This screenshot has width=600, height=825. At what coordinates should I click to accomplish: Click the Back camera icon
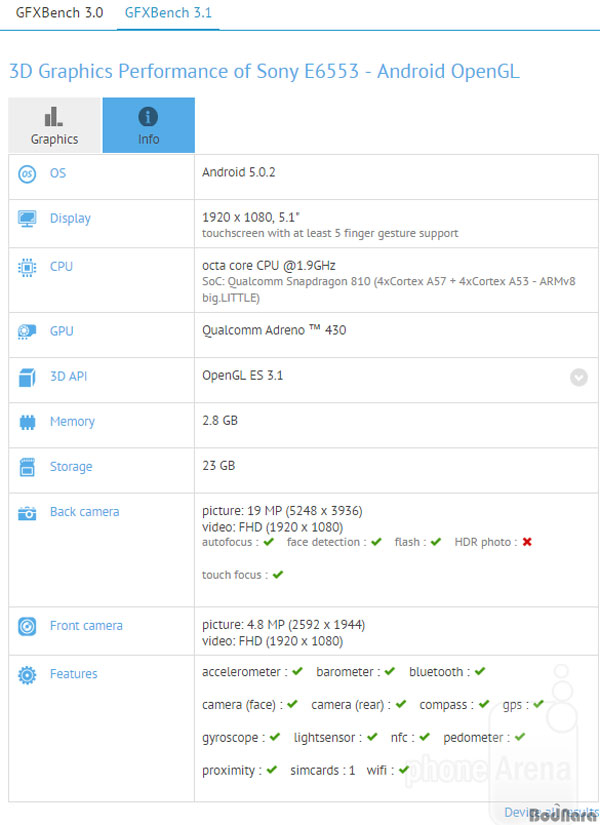(27, 513)
